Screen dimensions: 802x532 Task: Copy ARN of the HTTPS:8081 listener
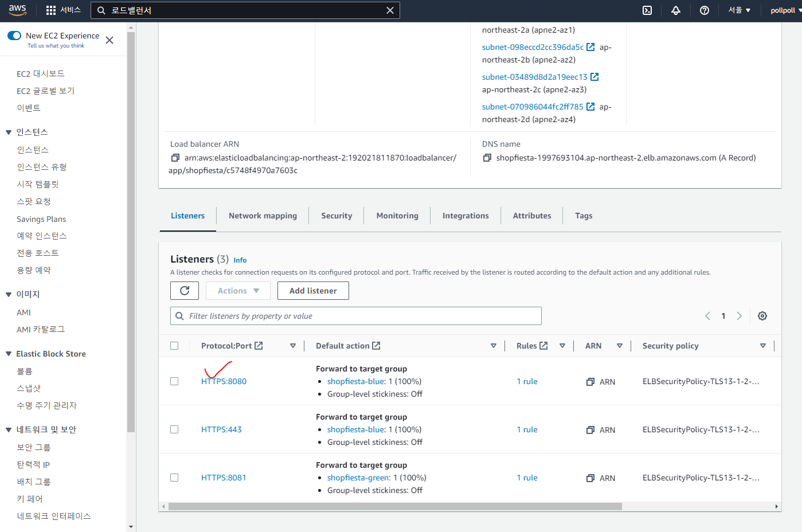coord(590,478)
